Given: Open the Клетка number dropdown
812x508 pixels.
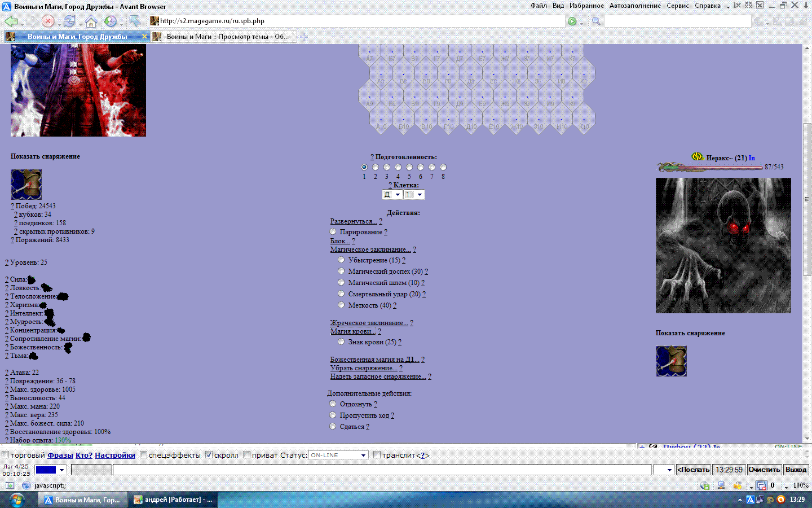Looking at the screenshot, I should pos(414,195).
